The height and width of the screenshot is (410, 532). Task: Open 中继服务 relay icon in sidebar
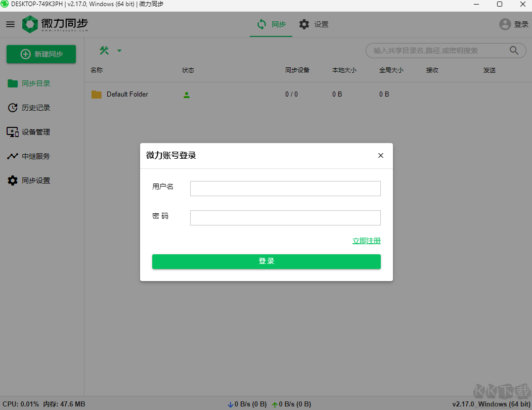[13, 156]
